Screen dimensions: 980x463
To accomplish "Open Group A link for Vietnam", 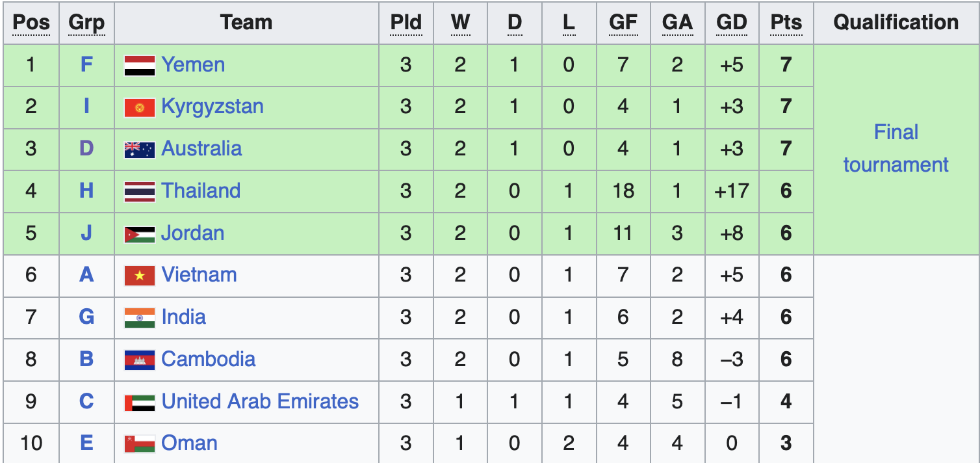I will (x=86, y=274).
